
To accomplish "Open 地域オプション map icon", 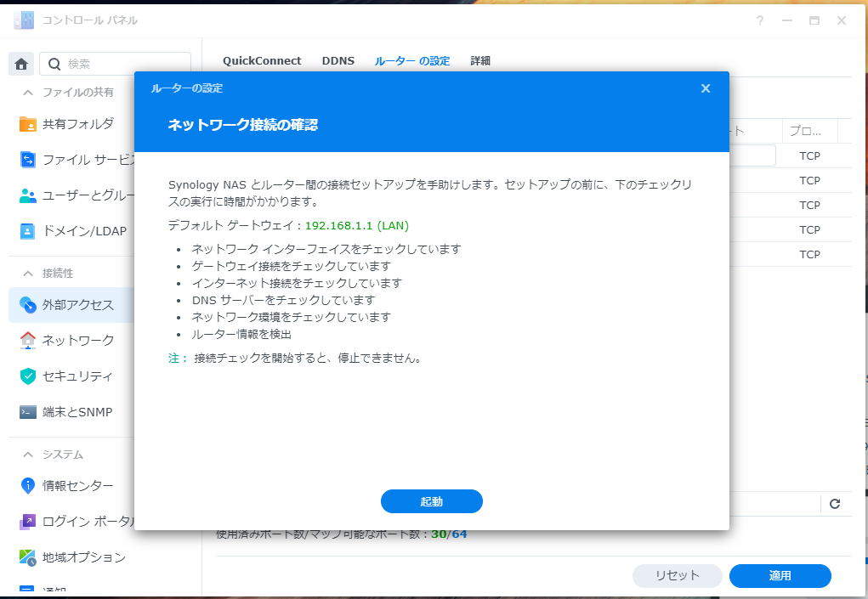I will (x=28, y=557).
